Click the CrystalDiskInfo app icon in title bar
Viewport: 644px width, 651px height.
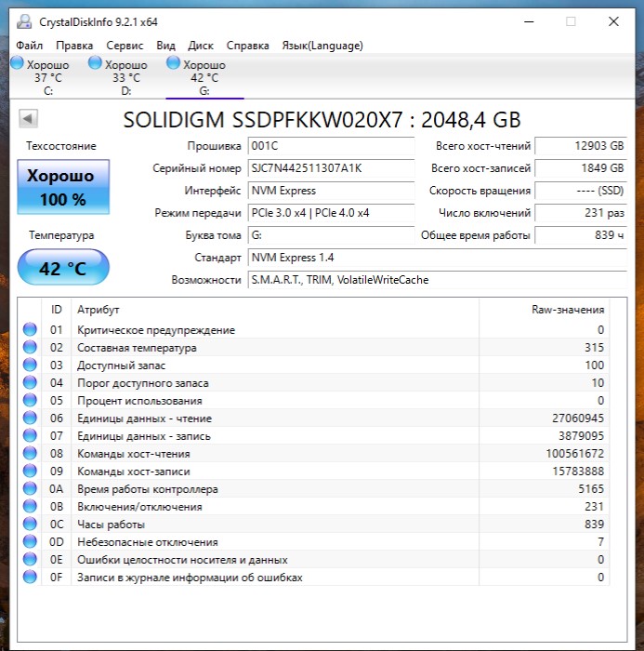24,21
